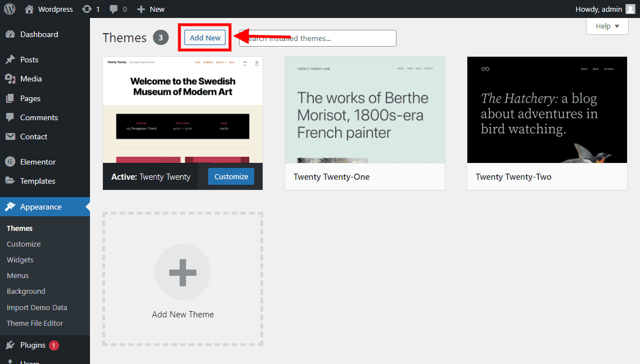This screenshot has width=640, height=364.
Task: Click the Customize button on Twenty Twenty
Action: (231, 176)
